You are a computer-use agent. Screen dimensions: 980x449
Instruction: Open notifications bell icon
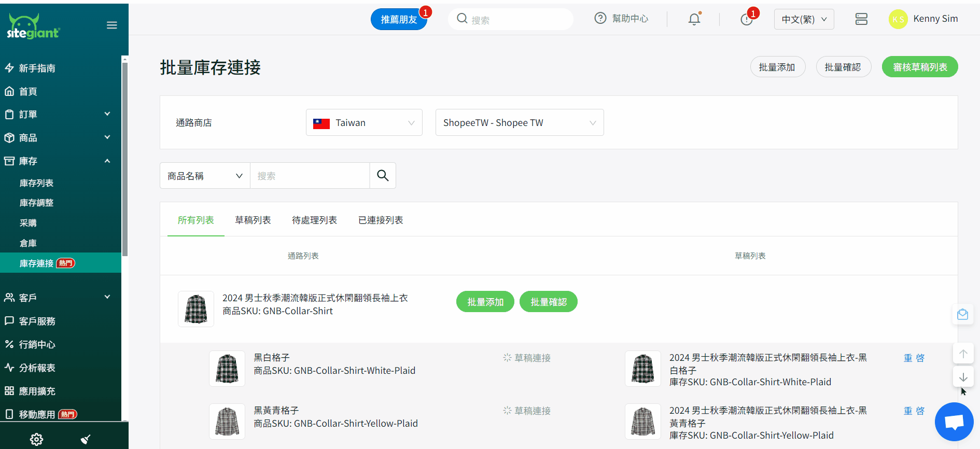pyautogui.click(x=694, y=19)
